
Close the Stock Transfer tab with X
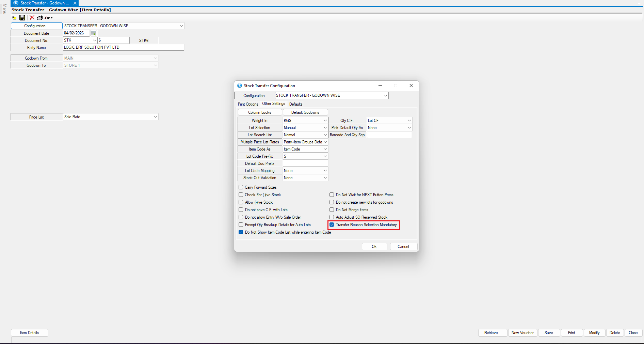75,3
